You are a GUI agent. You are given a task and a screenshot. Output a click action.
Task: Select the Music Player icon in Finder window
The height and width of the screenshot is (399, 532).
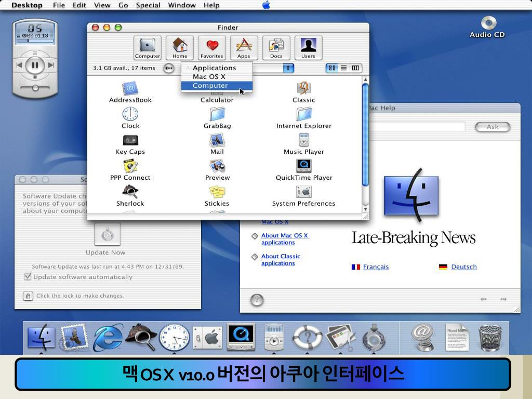(303, 140)
